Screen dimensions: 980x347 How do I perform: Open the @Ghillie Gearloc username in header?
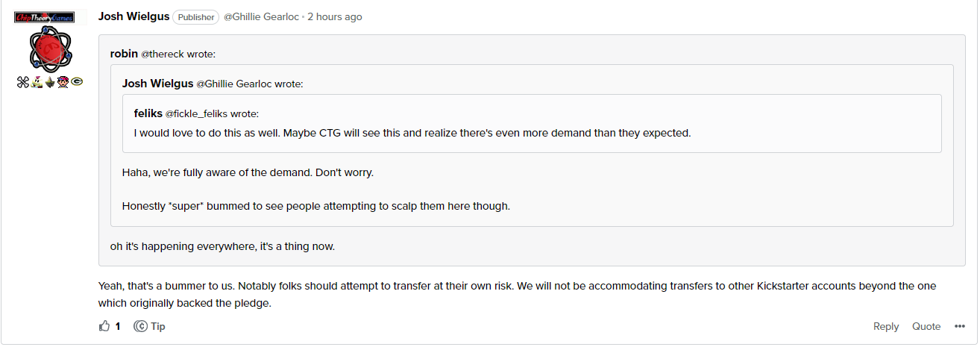coord(261,16)
